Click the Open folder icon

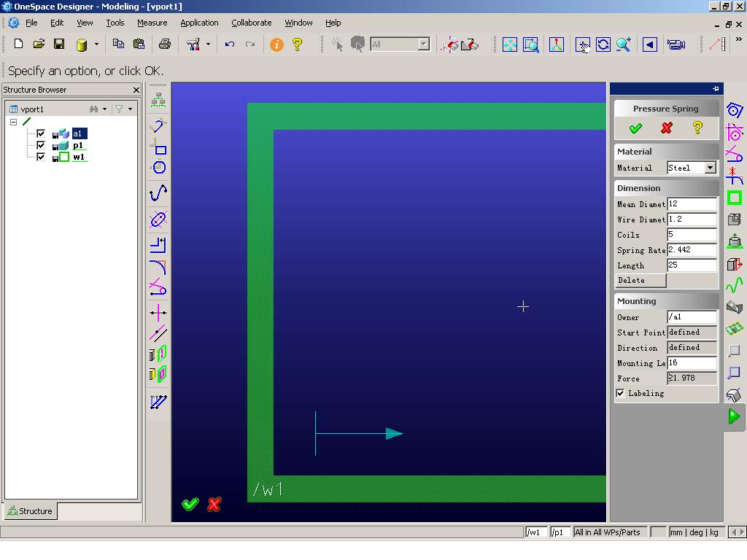click(39, 44)
